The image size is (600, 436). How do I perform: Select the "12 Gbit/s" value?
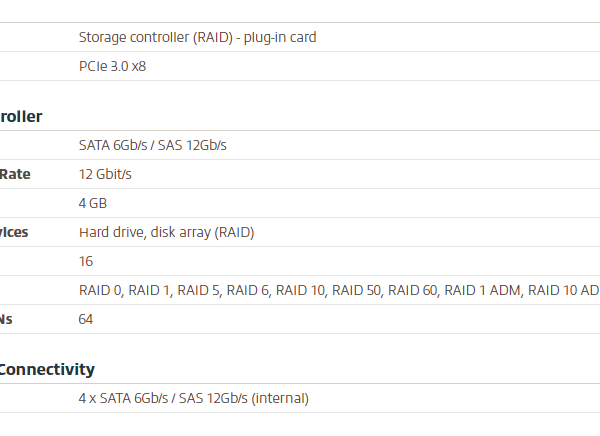point(105,174)
